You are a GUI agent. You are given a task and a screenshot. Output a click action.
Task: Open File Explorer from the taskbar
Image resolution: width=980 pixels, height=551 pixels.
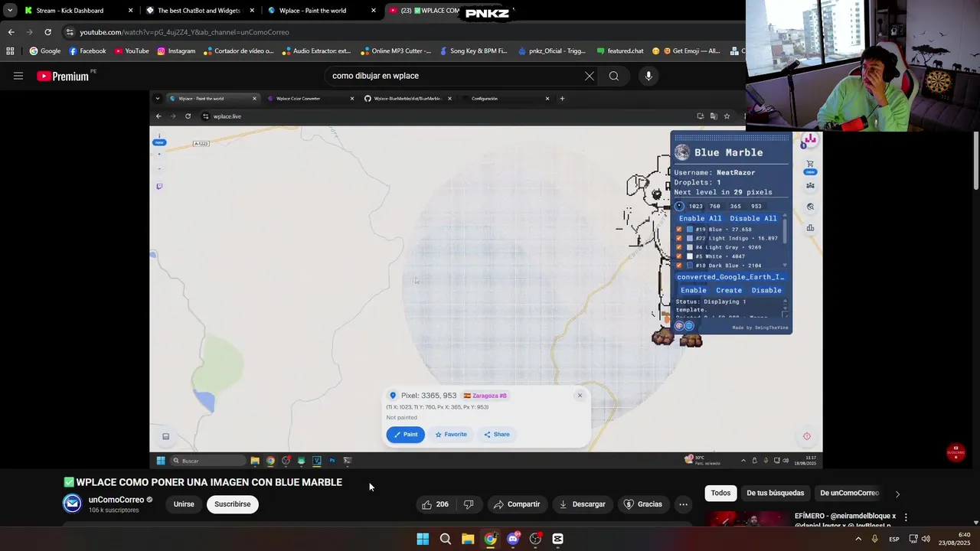(468, 539)
